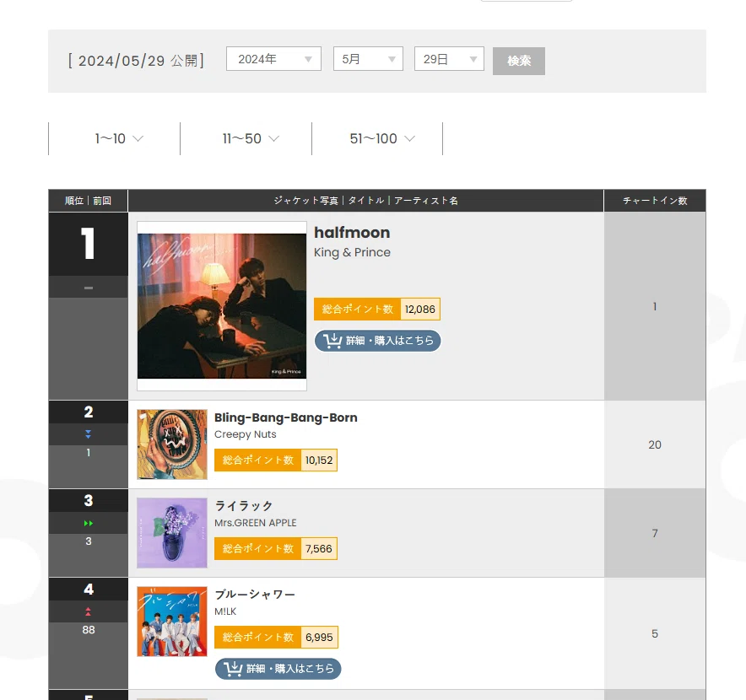This screenshot has width=746, height=700.
Task: Click the King & Prince artist name
Action: click(x=352, y=252)
